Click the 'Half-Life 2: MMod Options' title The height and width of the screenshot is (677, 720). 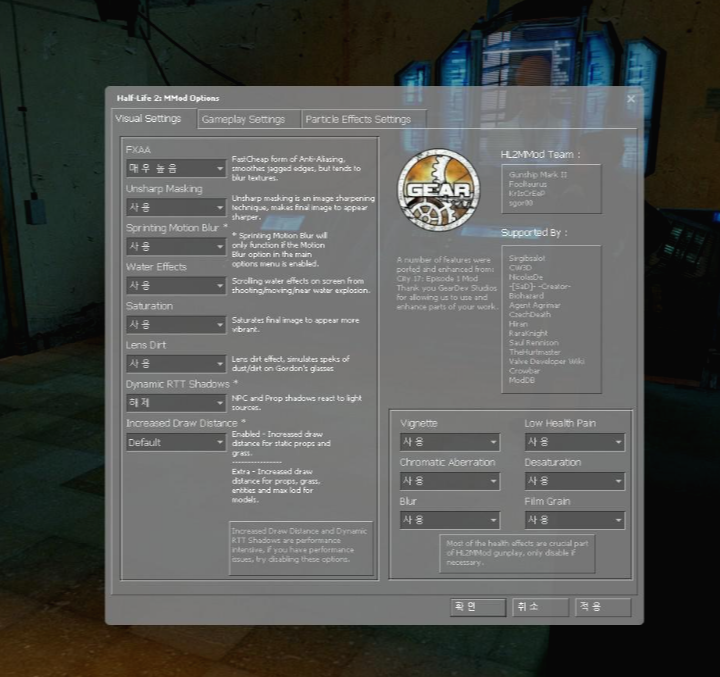[168, 98]
